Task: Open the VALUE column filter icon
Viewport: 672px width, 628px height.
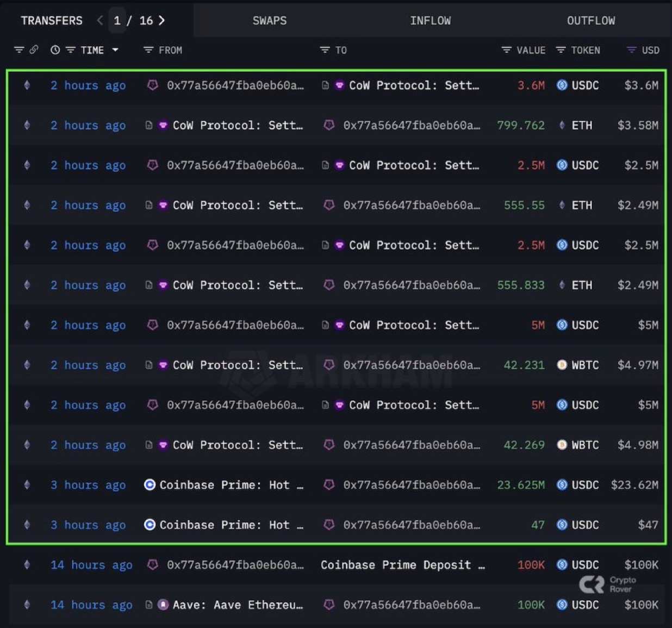Action: point(506,50)
